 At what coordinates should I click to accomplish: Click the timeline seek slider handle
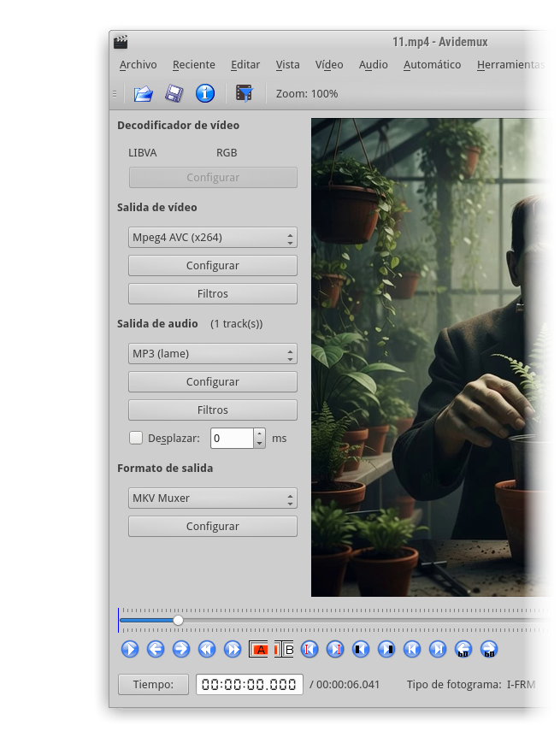(178, 620)
